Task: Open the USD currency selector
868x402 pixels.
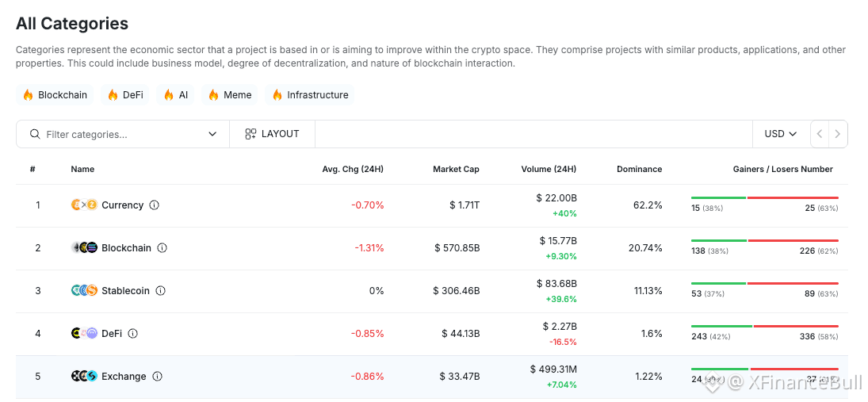Action: click(781, 134)
